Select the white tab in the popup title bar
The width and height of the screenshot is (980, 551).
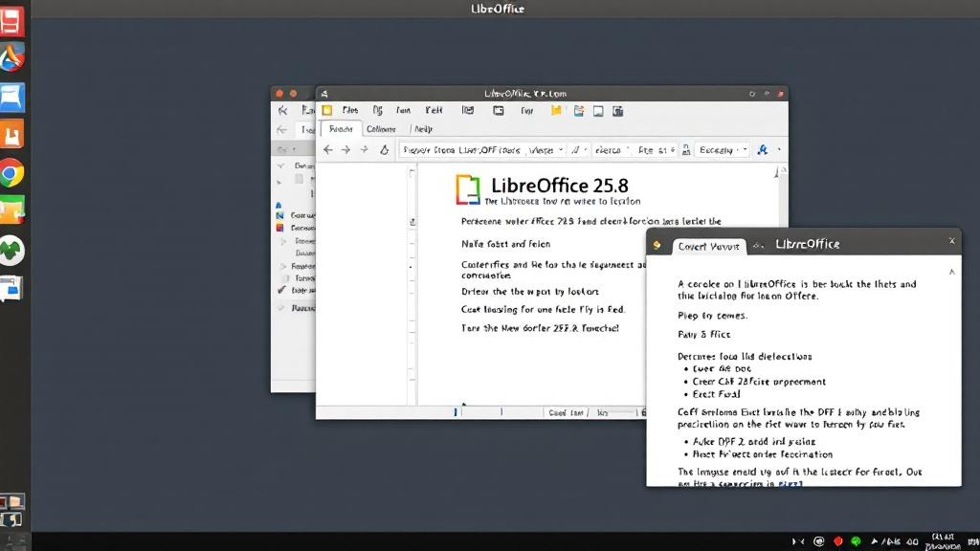709,247
